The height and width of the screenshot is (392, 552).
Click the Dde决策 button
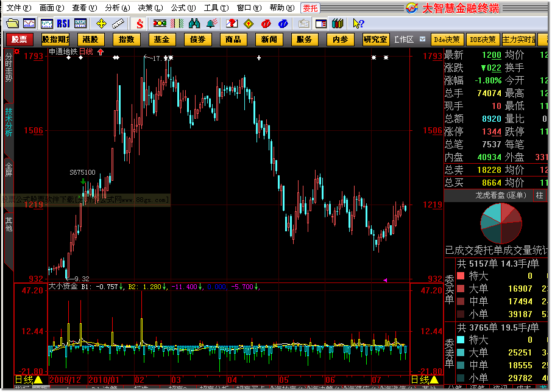click(x=447, y=40)
